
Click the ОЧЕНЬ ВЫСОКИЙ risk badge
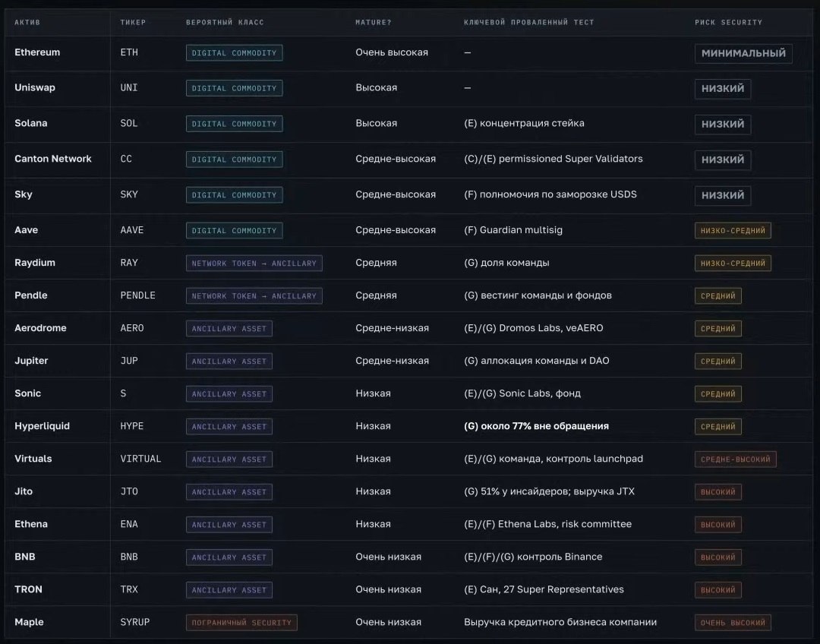(733, 623)
